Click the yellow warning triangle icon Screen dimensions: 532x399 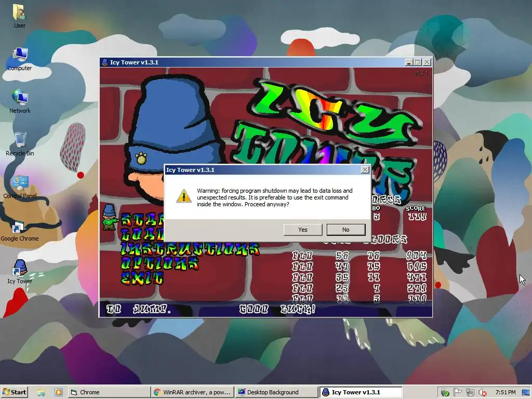(183, 196)
